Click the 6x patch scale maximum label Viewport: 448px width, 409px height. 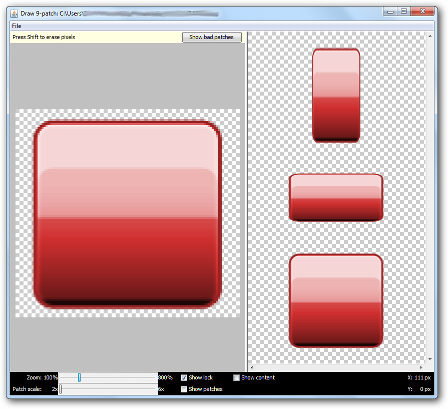coord(161,389)
